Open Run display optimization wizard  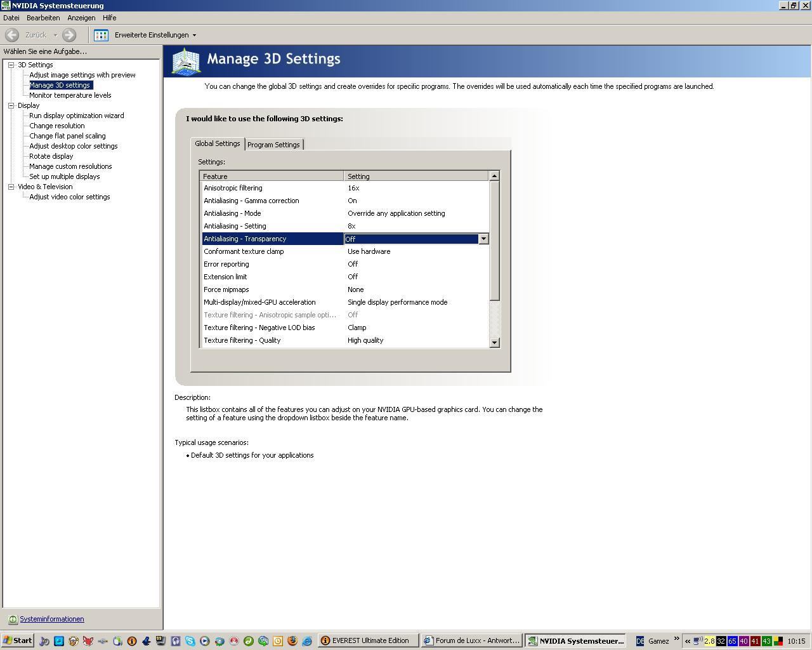[77, 116]
